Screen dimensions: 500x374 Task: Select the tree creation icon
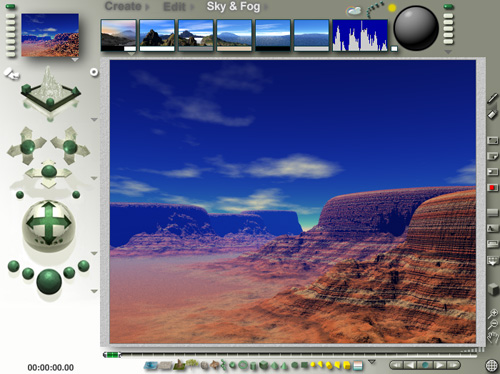point(192,363)
